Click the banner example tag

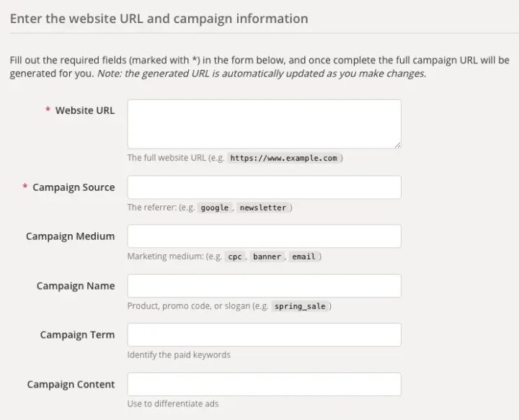[267, 256]
